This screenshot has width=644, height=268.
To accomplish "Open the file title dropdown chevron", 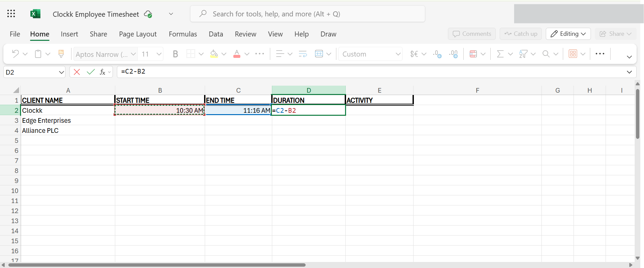I will point(171,14).
